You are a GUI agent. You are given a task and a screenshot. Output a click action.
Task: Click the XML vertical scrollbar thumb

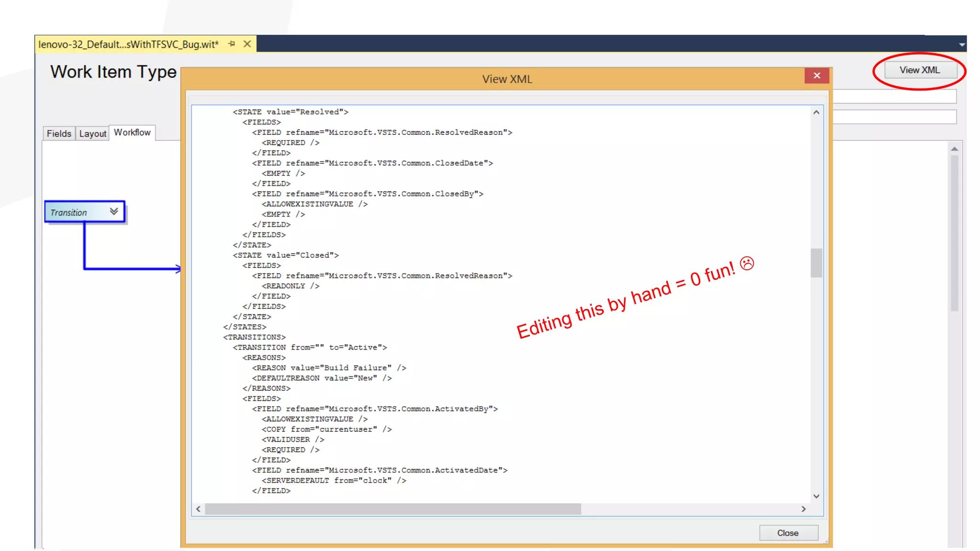point(816,263)
